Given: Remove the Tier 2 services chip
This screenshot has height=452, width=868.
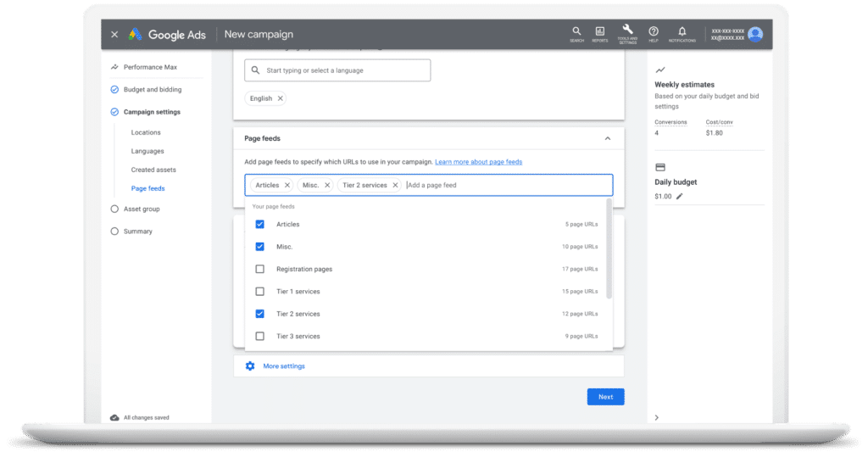Looking at the screenshot, I should tap(395, 185).
